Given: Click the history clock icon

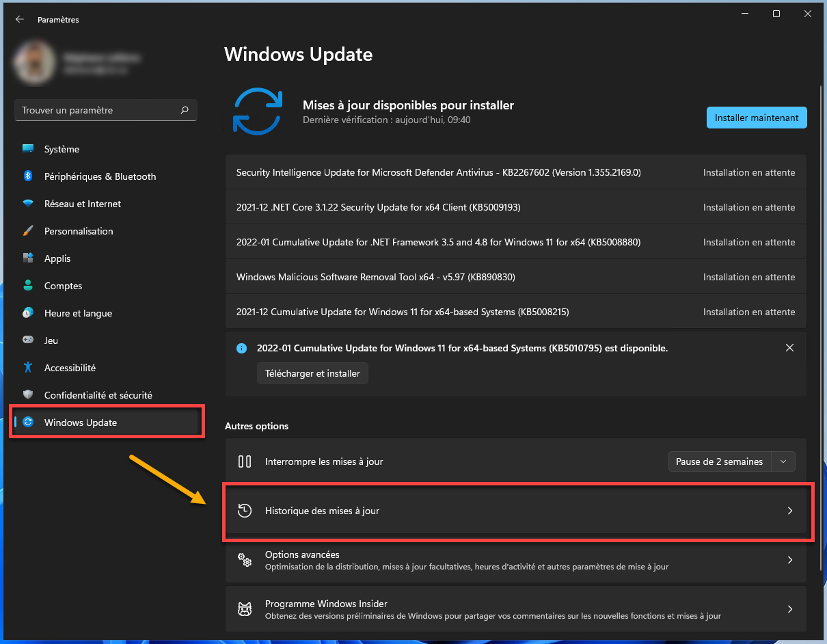Looking at the screenshot, I should pos(245,511).
